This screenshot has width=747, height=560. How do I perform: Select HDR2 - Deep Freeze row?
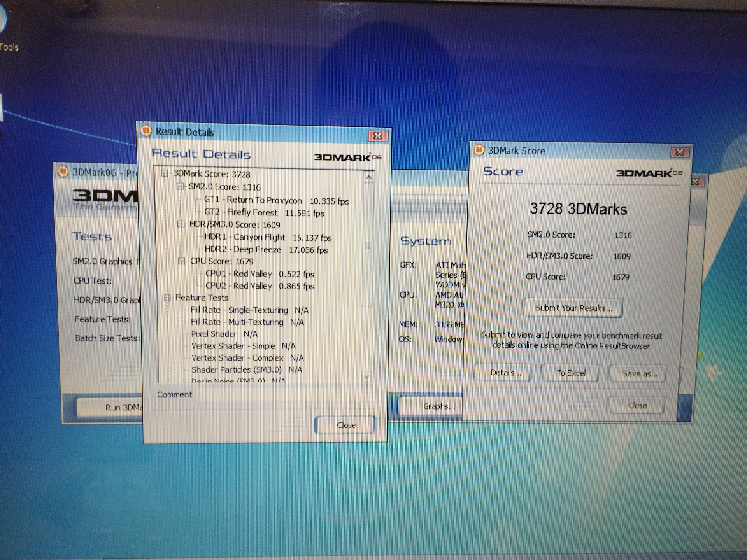[267, 249]
